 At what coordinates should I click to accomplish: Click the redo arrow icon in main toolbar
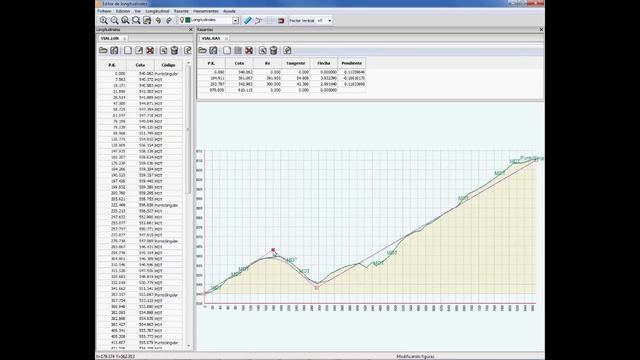(169, 20)
